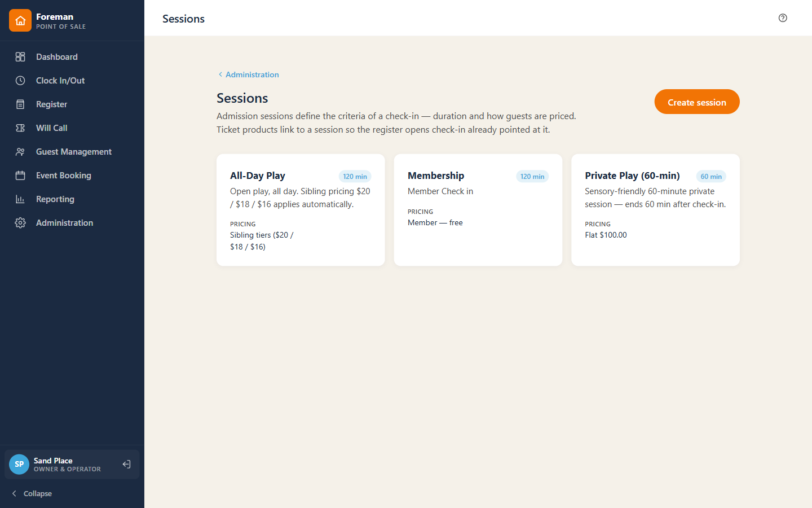Click the SP user avatar
Screen dimensions: 812x508
click(x=19, y=464)
